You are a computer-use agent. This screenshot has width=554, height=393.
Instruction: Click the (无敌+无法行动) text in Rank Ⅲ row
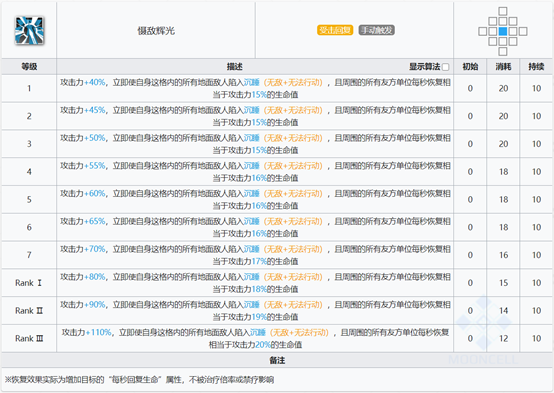pos(299,332)
